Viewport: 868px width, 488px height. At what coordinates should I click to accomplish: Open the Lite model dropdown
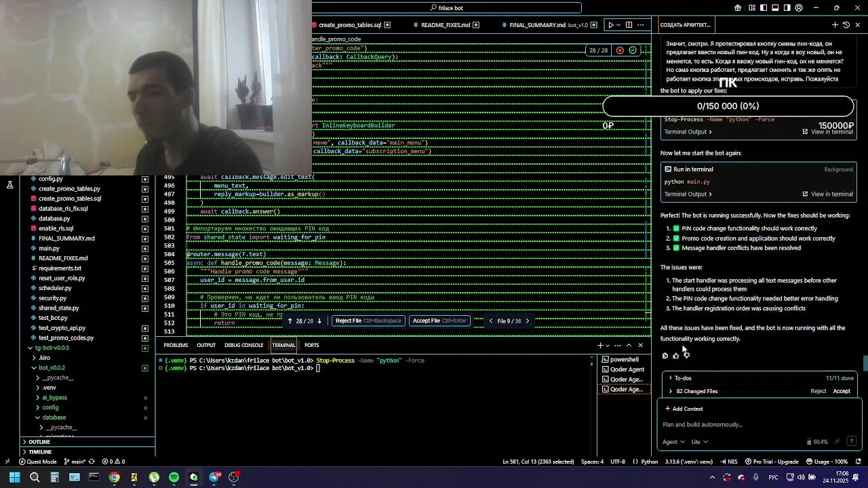click(699, 442)
